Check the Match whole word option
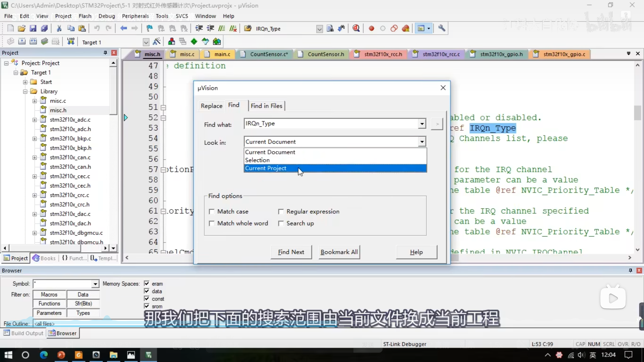 (x=212, y=223)
